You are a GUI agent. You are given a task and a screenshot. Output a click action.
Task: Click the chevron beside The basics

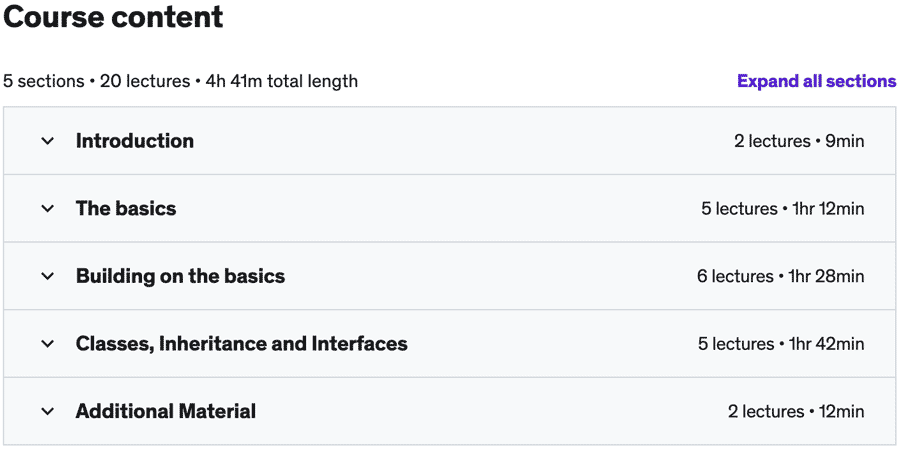point(47,209)
